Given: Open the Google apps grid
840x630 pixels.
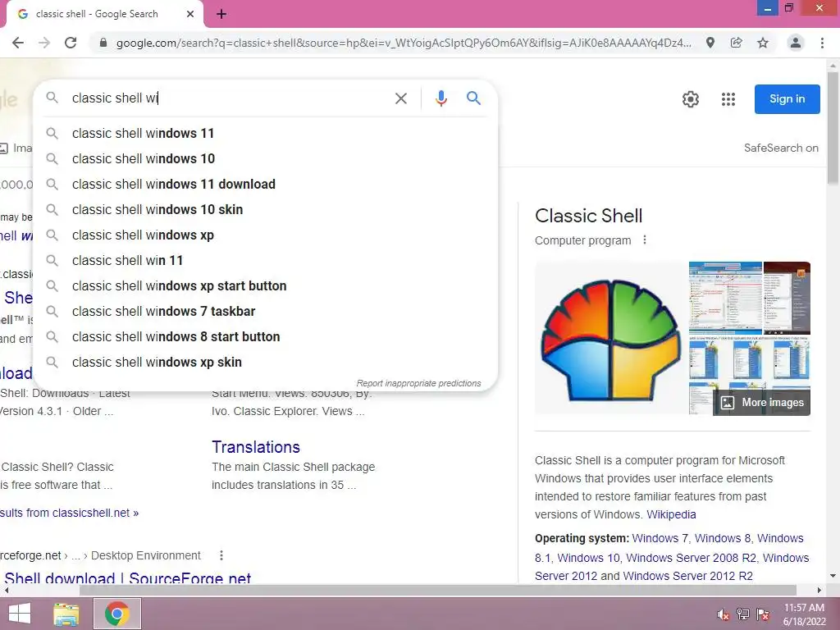Looking at the screenshot, I should tap(728, 99).
